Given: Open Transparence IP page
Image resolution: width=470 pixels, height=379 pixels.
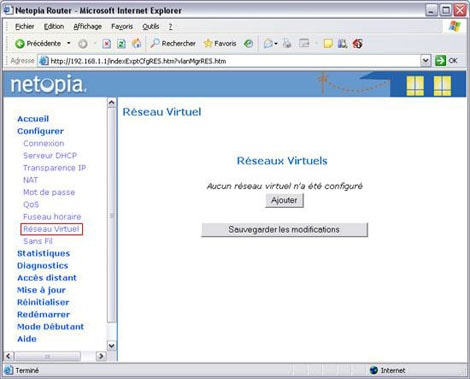Looking at the screenshot, I should click(54, 168).
